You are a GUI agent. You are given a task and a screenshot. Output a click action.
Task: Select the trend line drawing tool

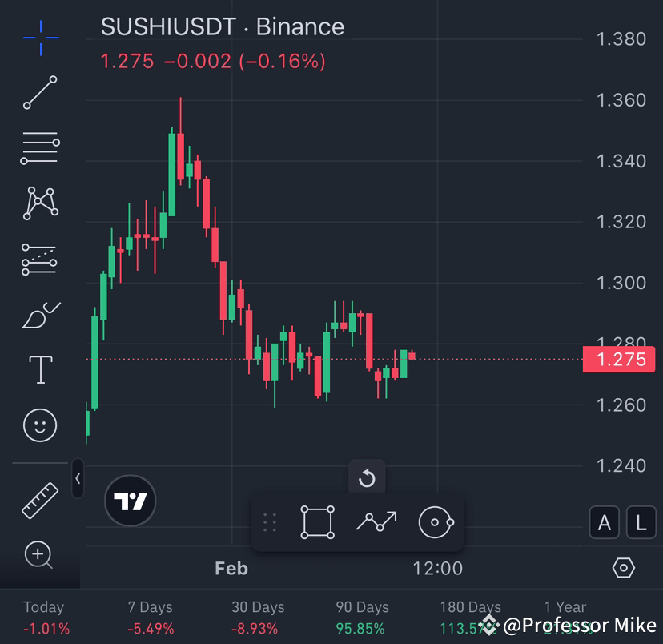click(38, 91)
